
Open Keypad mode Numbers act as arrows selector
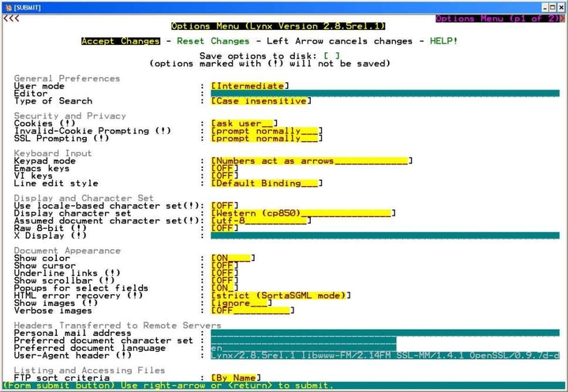coord(312,161)
